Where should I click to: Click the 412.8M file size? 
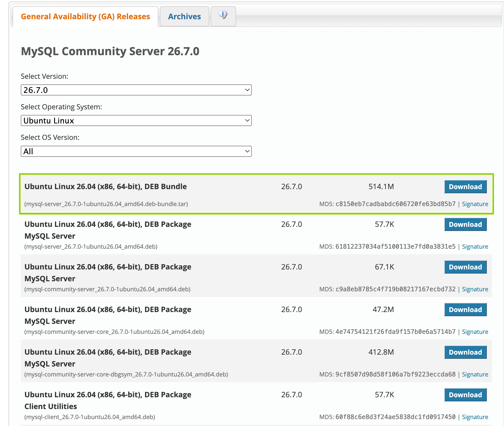pos(381,352)
